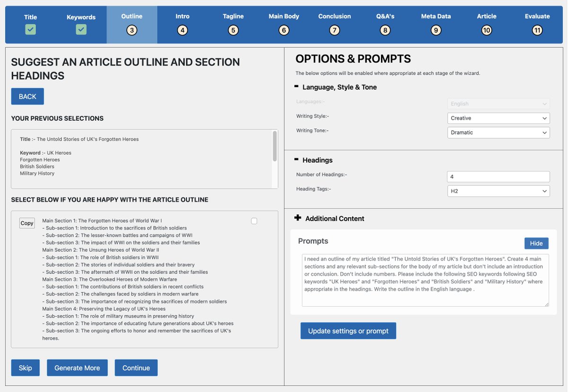Image resolution: width=568 pixels, height=392 pixels.
Task: Open the Conclusion tab label
Action: [335, 16]
